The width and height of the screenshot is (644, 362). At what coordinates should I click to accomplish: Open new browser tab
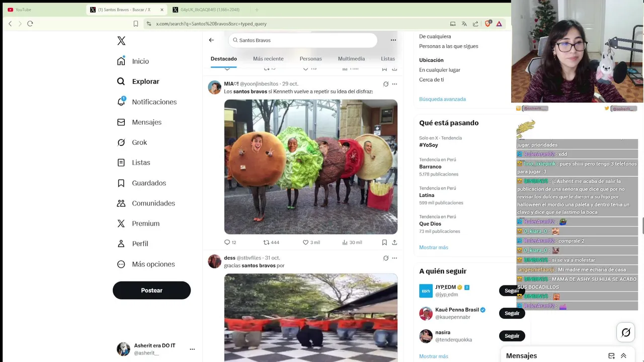[x=257, y=10]
